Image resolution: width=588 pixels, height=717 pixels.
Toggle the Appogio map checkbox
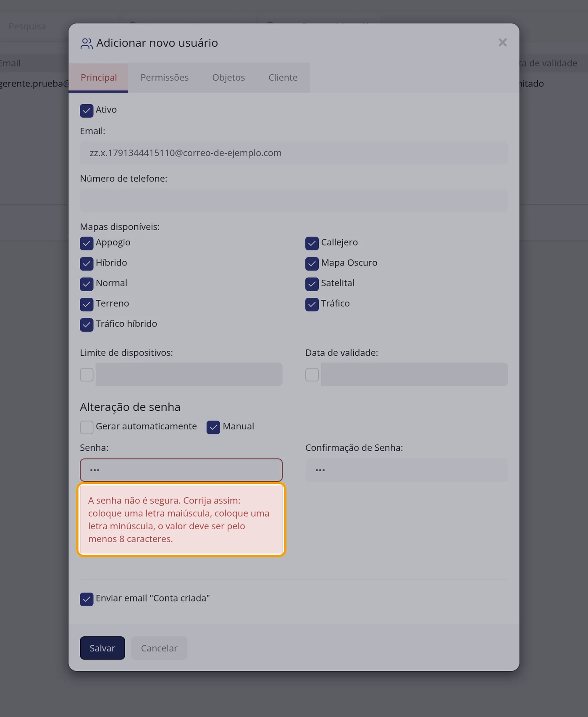pos(87,243)
